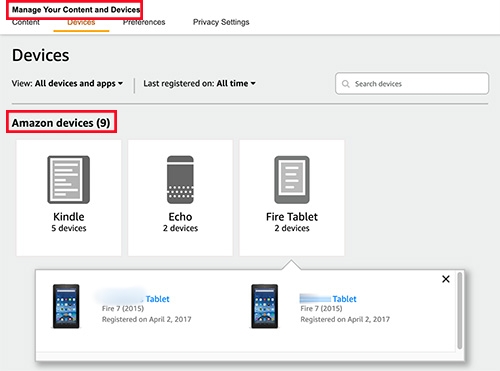Click first tablet's Fire 7 (2015) text
This screenshot has height=371, width=500.
click(123, 308)
